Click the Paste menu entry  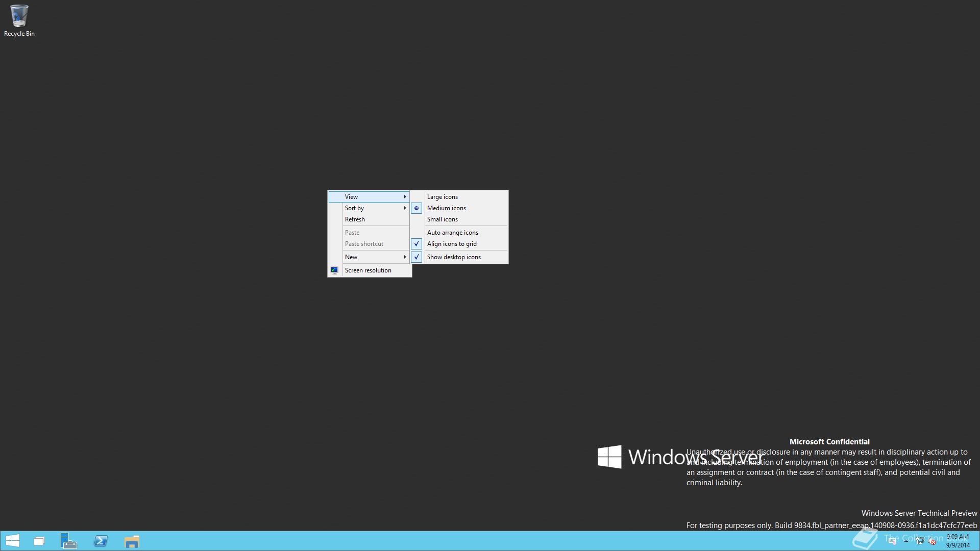(369, 233)
